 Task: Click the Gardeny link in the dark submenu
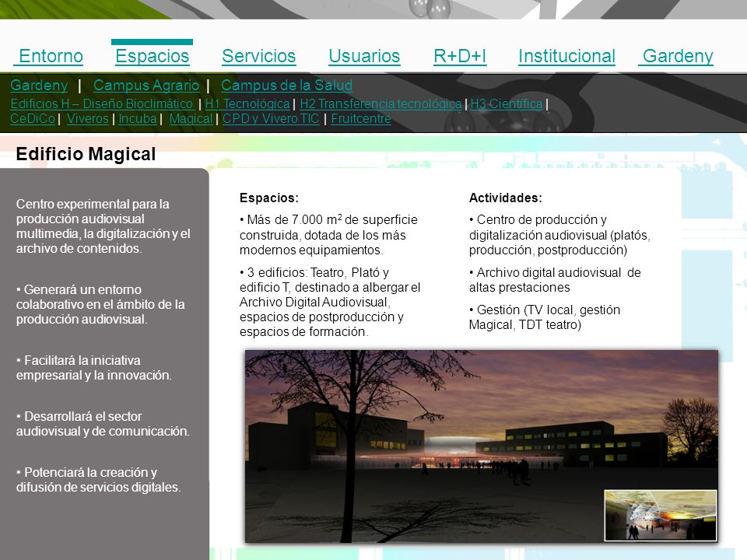pyautogui.click(x=39, y=86)
